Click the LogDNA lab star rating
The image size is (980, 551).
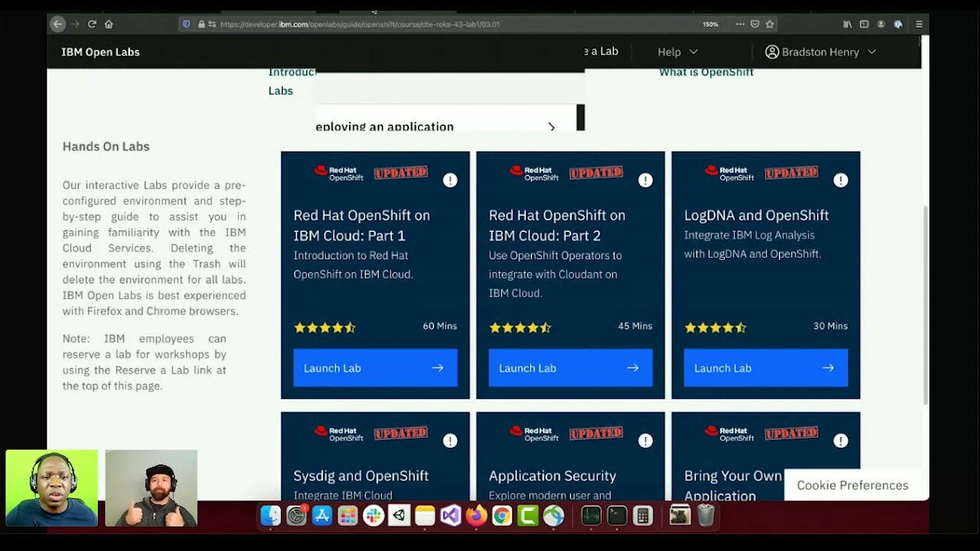point(716,328)
